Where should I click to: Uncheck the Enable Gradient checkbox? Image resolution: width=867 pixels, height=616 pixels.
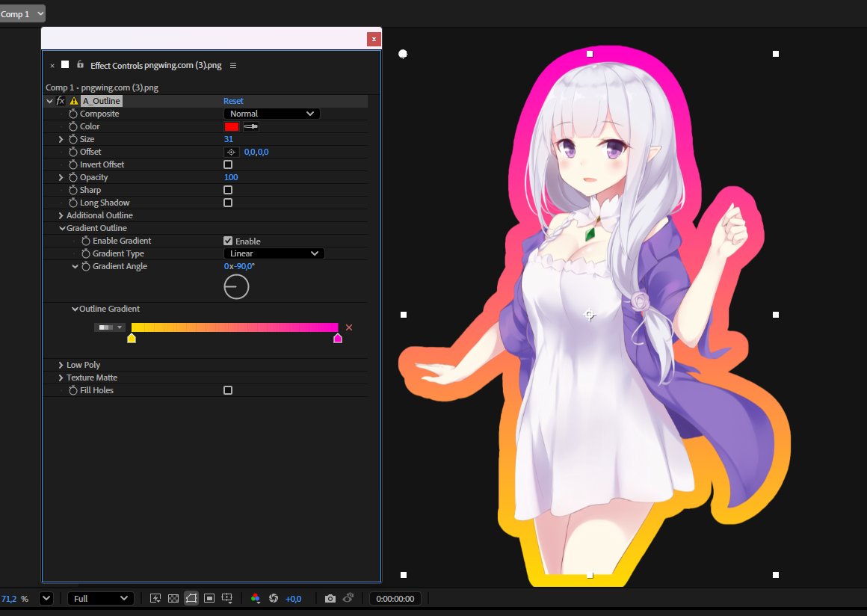coord(228,241)
